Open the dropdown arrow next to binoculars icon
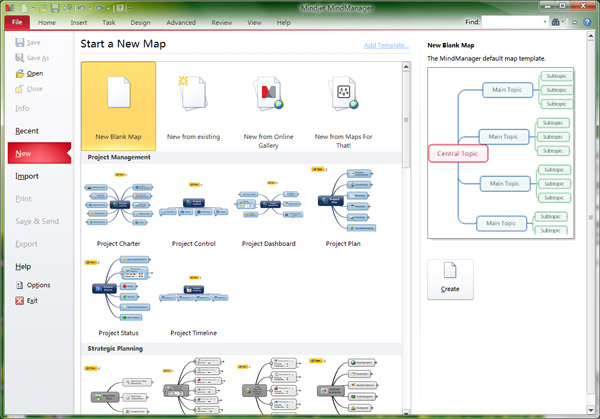The width and height of the screenshot is (600, 419). click(x=563, y=22)
